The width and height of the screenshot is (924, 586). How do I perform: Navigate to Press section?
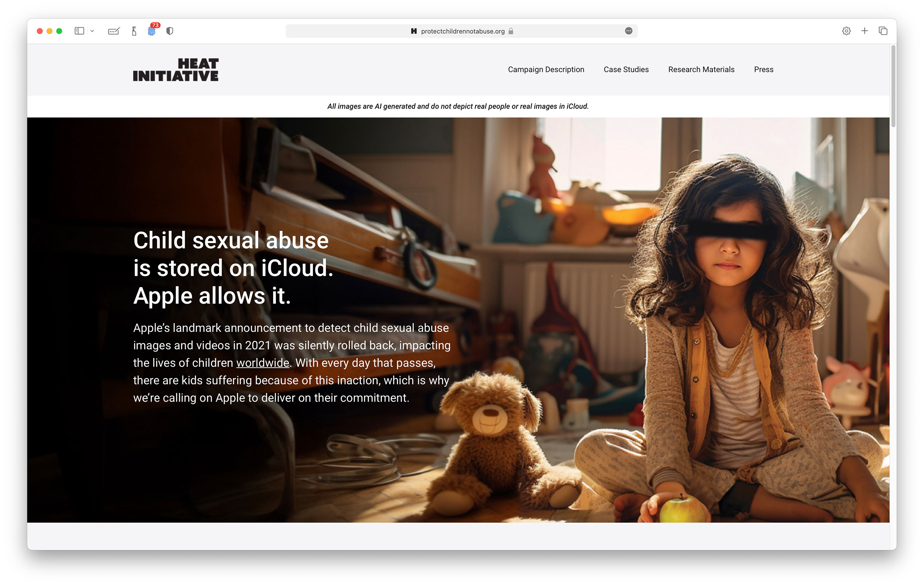pyautogui.click(x=764, y=70)
